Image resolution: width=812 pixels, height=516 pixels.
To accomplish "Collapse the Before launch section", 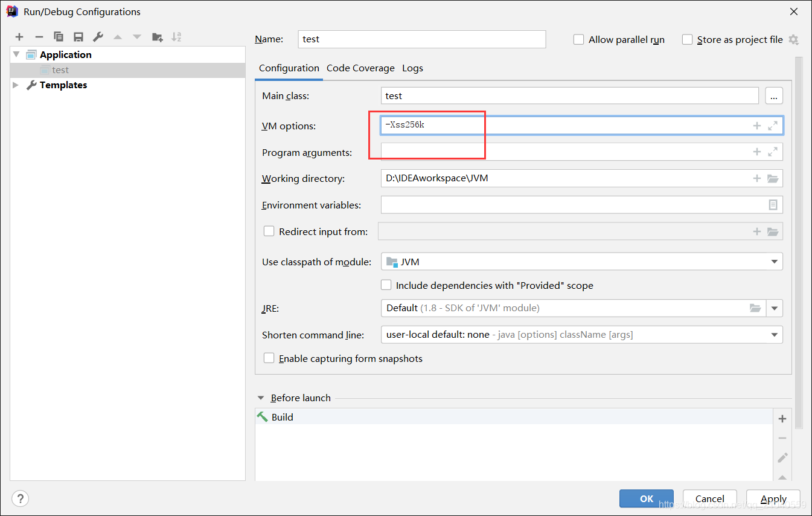I will pyautogui.click(x=261, y=398).
